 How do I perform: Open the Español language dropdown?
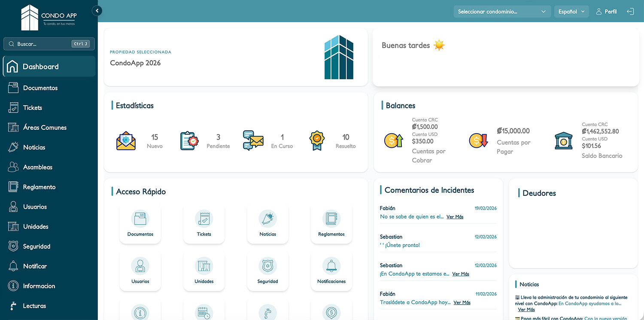point(571,12)
